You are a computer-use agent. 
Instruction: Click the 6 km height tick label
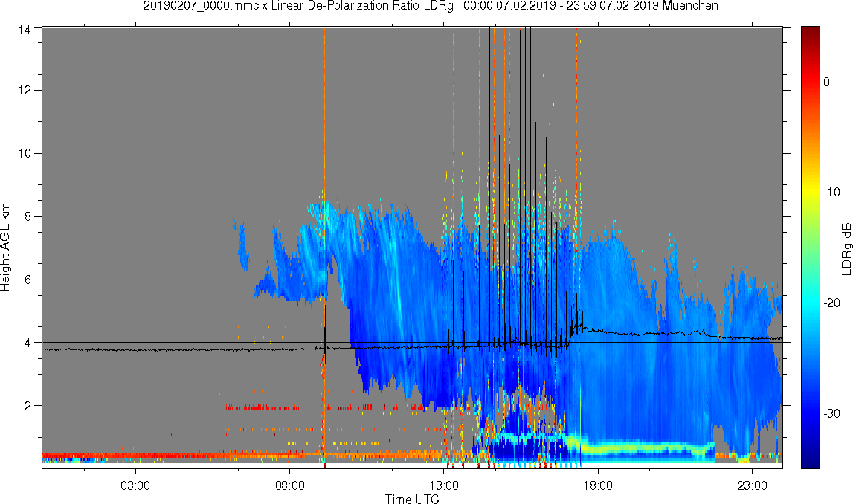(x=28, y=280)
